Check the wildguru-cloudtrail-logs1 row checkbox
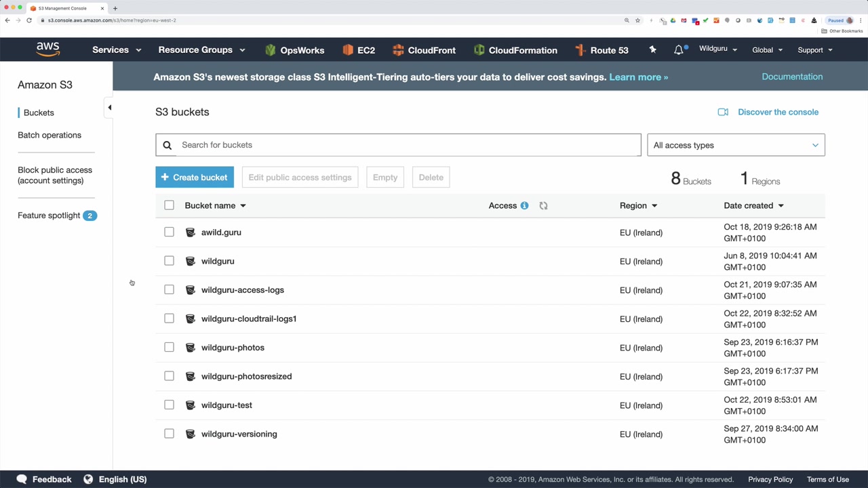 pyautogui.click(x=169, y=319)
